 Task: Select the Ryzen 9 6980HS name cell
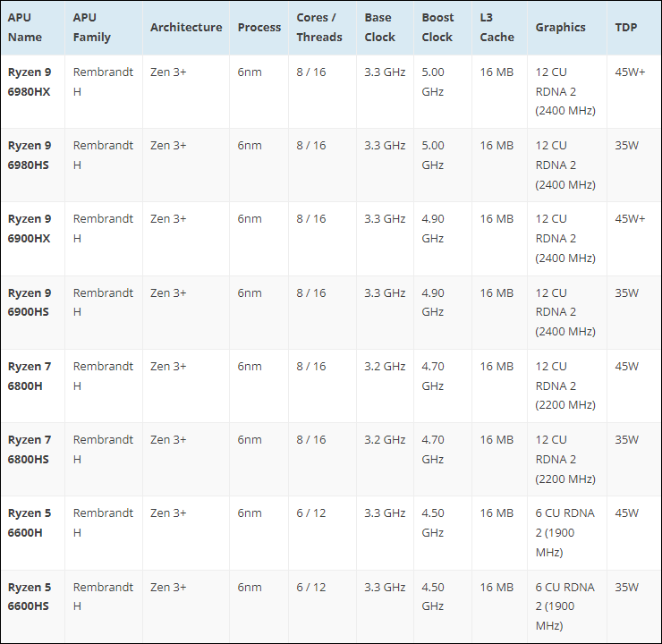click(30, 155)
